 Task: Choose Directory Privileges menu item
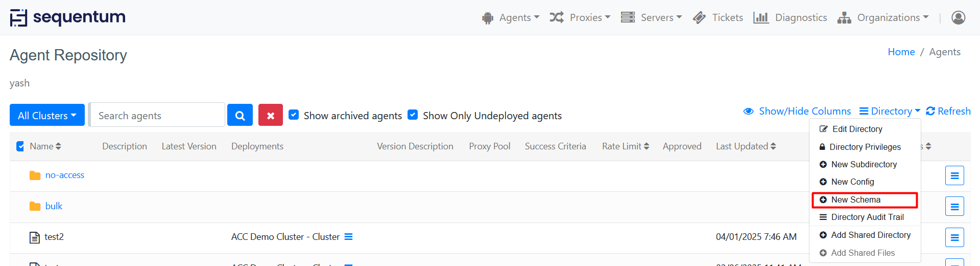pos(865,147)
